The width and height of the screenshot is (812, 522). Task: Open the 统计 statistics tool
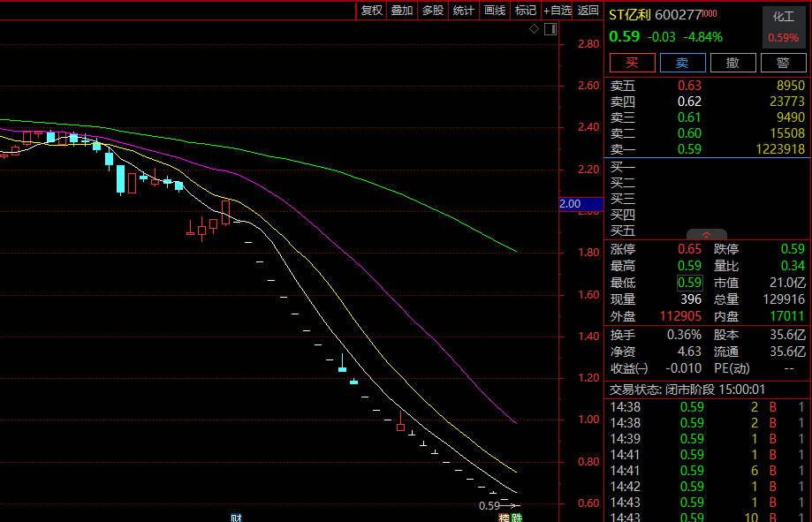tap(464, 11)
